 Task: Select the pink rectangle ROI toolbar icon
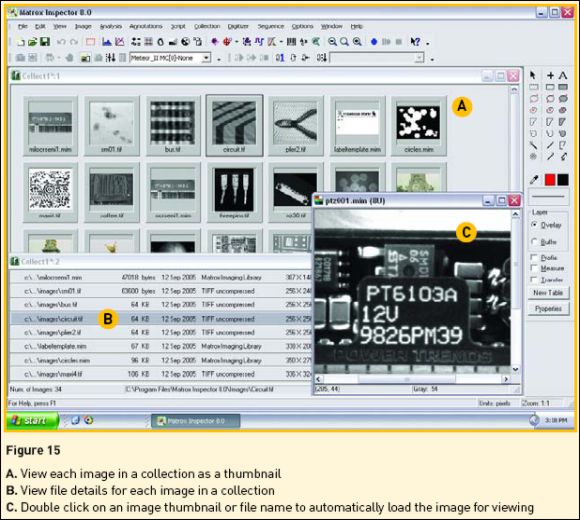click(x=91, y=42)
